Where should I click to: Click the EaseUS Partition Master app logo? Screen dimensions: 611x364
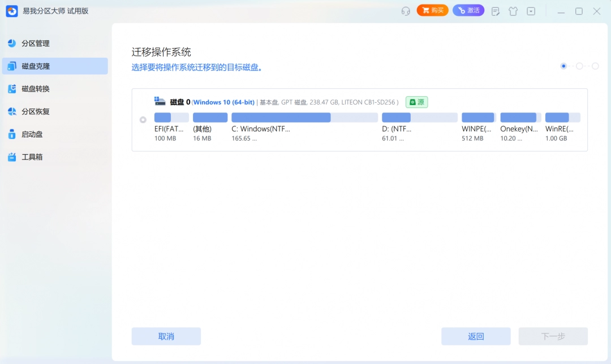pyautogui.click(x=12, y=11)
